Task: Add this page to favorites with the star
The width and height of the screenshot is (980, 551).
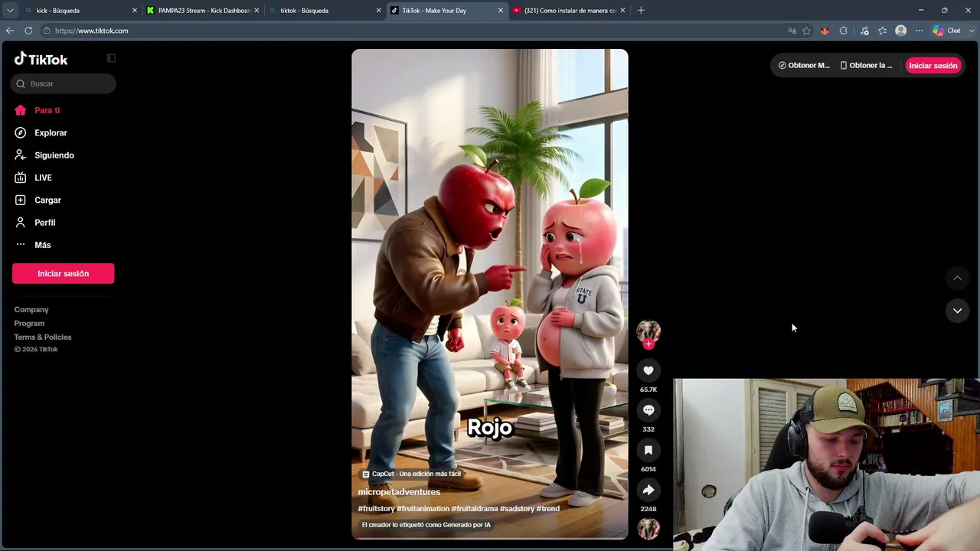Action: click(806, 31)
